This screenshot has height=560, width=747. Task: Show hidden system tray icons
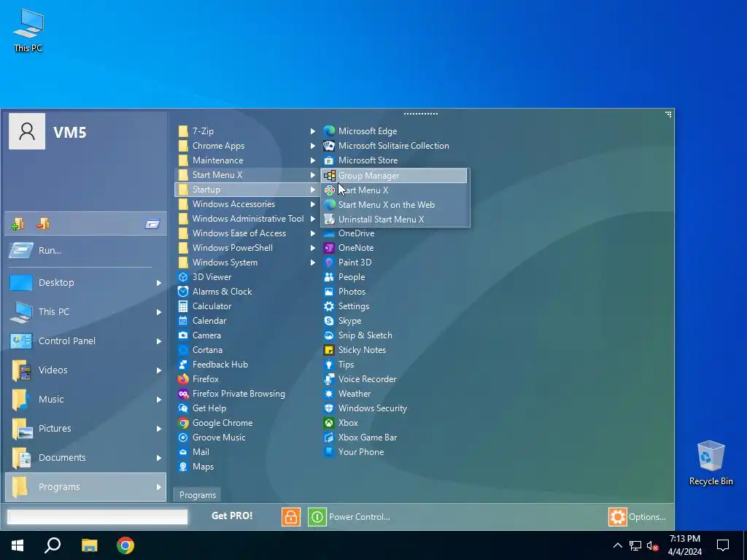(617, 545)
